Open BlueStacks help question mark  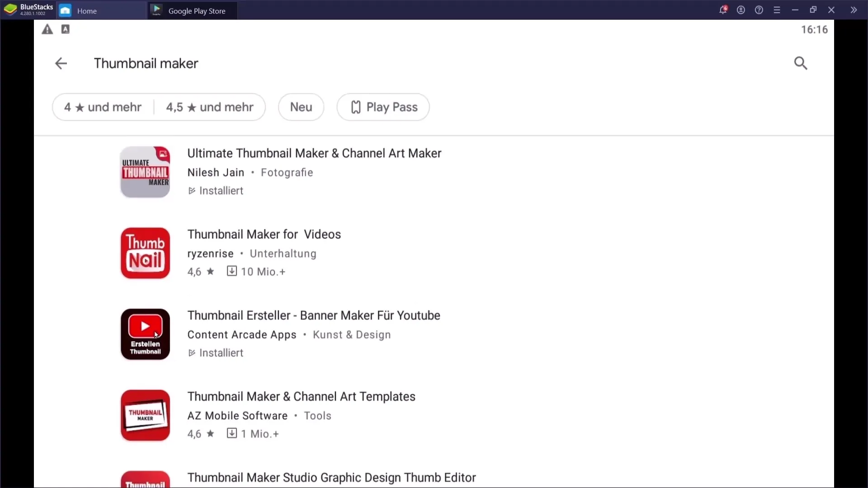(x=759, y=10)
